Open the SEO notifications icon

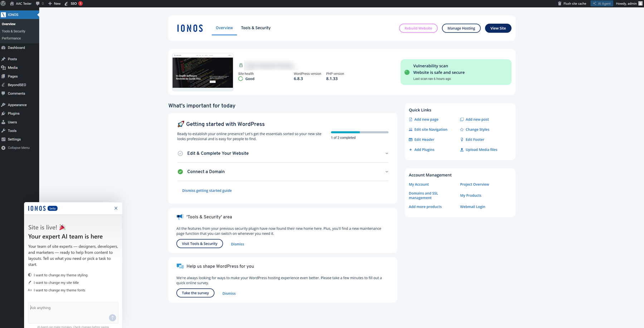(74, 4)
